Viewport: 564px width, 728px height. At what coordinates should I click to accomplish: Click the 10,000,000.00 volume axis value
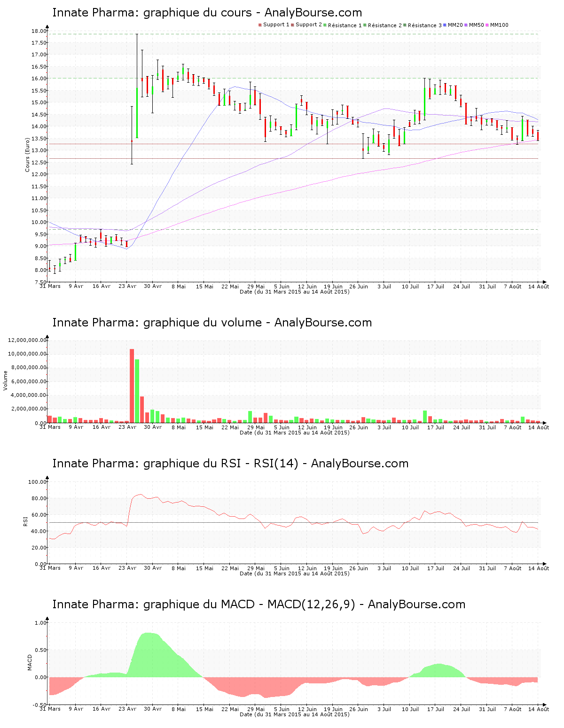(x=27, y=354)
